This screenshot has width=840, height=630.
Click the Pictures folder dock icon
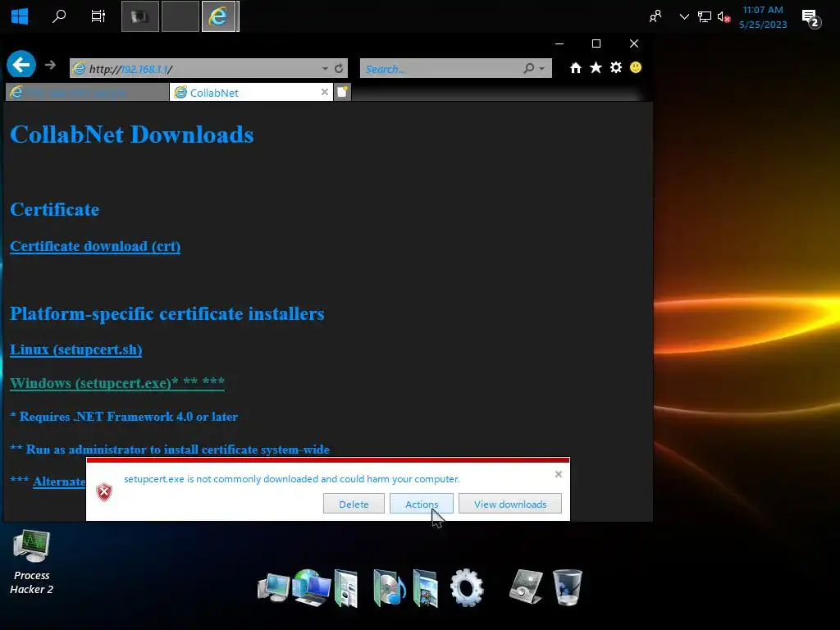pos(427,588)
